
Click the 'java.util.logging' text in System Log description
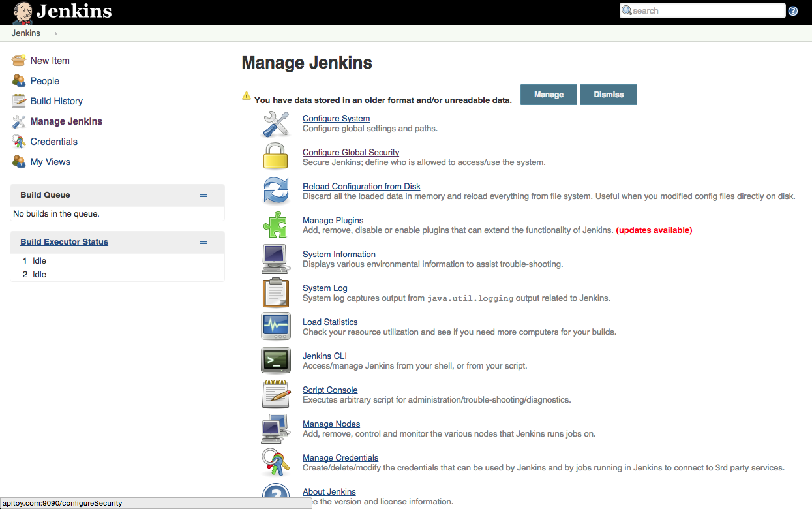470,298
